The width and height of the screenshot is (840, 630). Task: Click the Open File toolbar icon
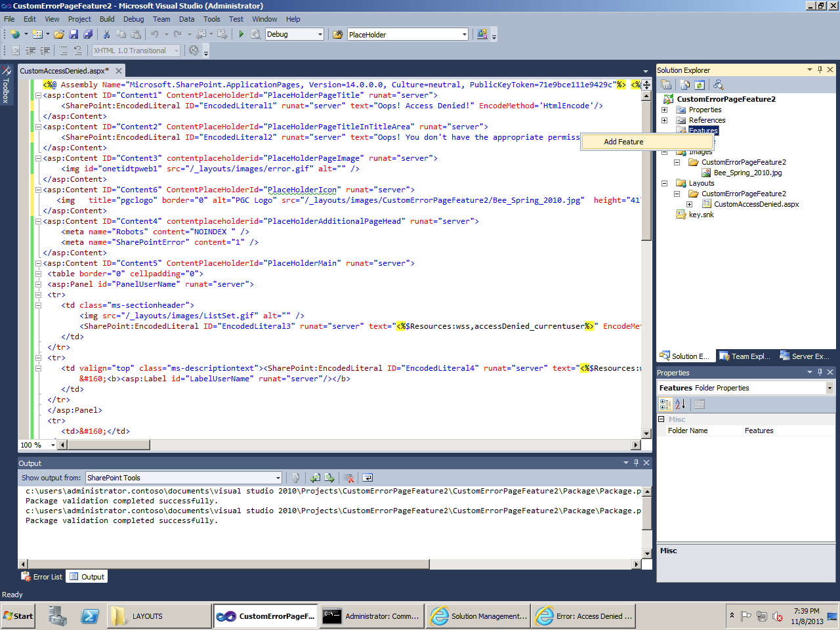(x=59, y=34)
